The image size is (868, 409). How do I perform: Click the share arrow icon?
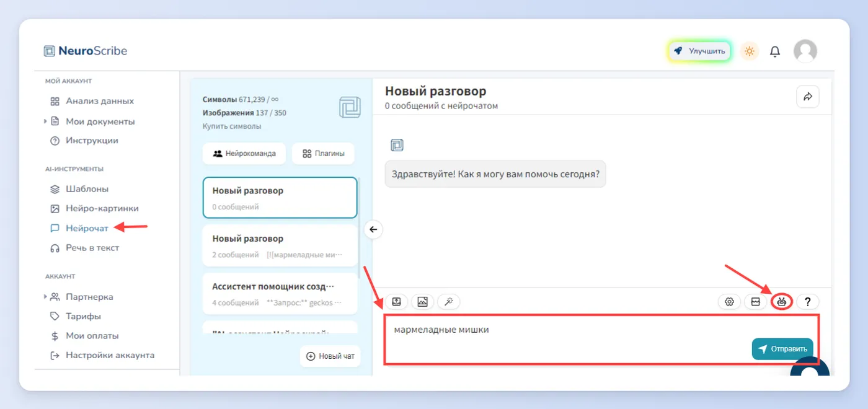click(808, 97)
